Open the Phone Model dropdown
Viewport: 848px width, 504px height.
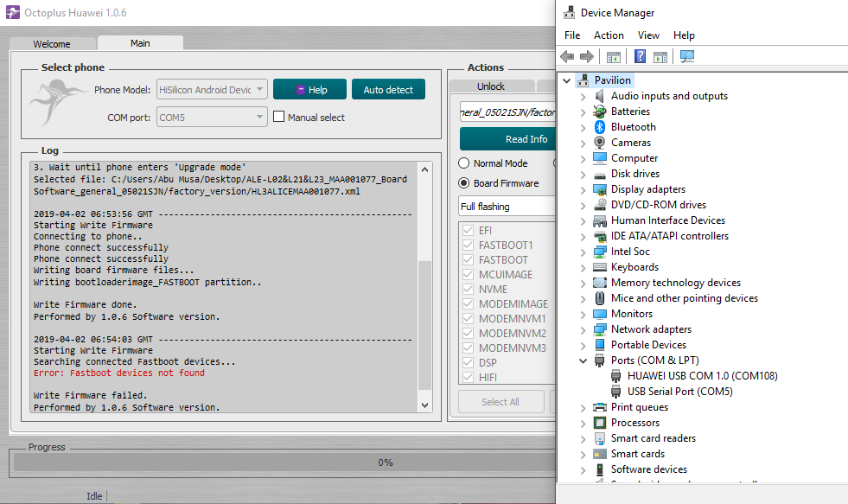pos(212,89)
